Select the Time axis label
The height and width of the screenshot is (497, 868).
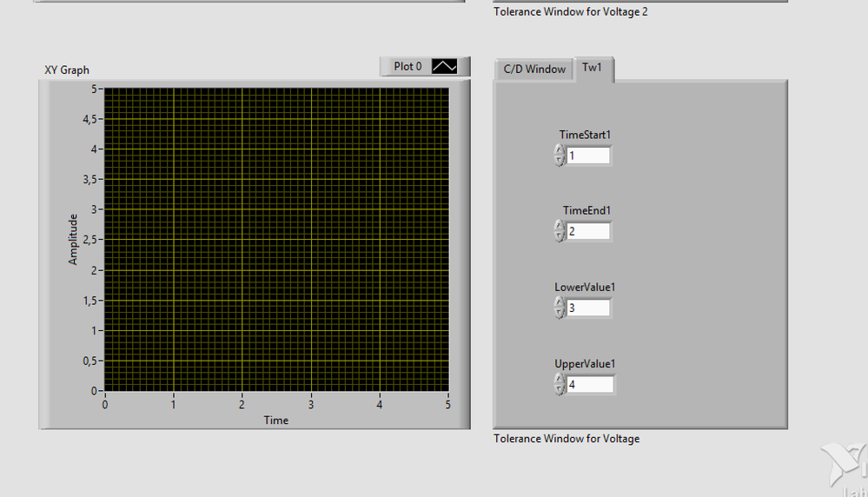click(275, 420)
